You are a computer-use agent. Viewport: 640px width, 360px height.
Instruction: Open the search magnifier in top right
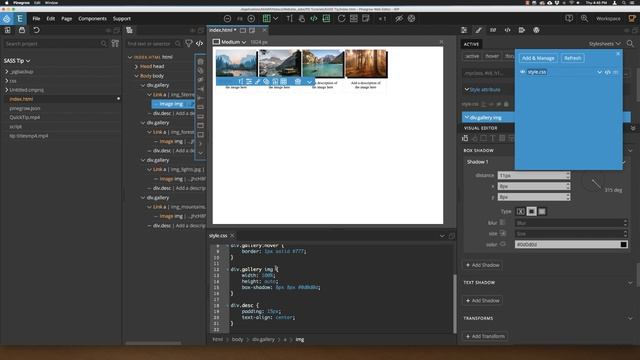pos(584,18)
